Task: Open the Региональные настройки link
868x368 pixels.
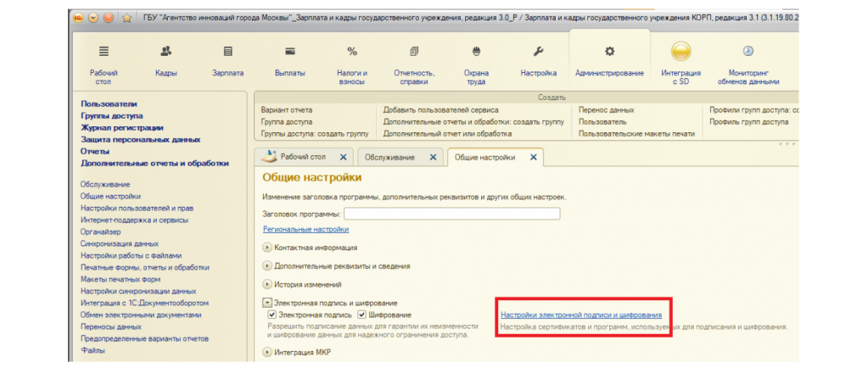Action: pos(305,229)
